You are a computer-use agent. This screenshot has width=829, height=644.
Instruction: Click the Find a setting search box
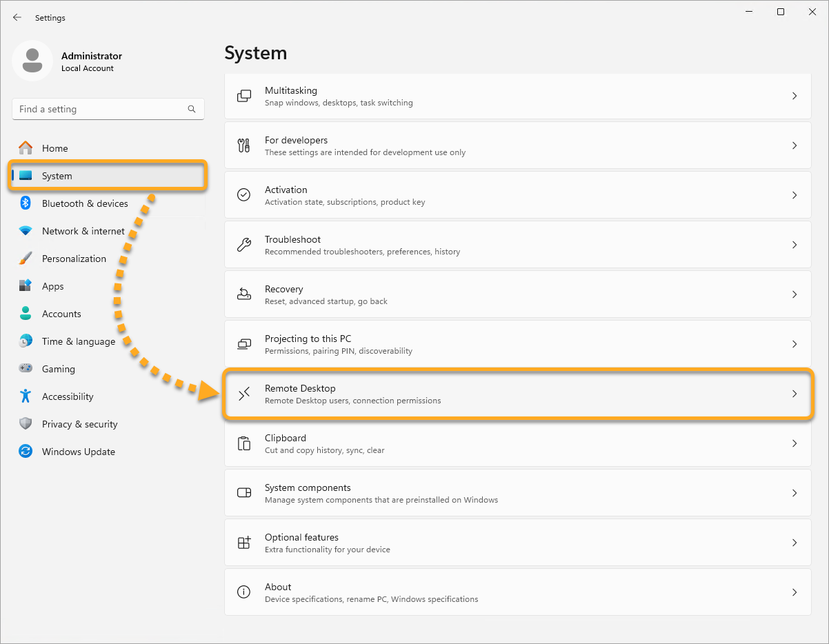100,109
